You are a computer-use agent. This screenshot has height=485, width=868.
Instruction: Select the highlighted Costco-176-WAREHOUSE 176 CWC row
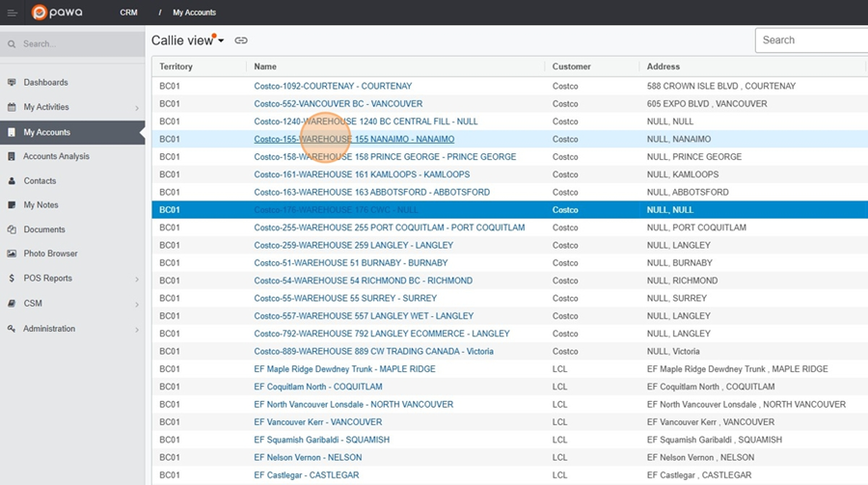coord(510,210)
